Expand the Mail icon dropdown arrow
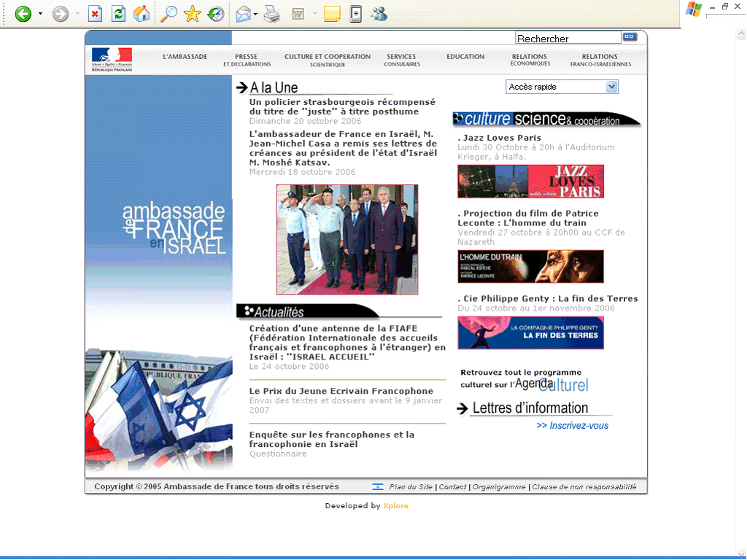 (256, 14)
